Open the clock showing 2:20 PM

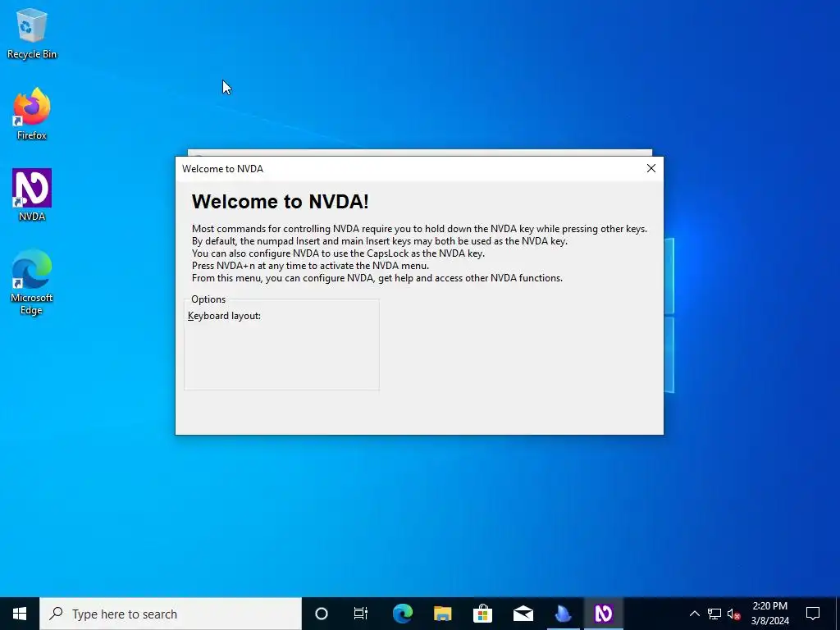pos(769,614)
